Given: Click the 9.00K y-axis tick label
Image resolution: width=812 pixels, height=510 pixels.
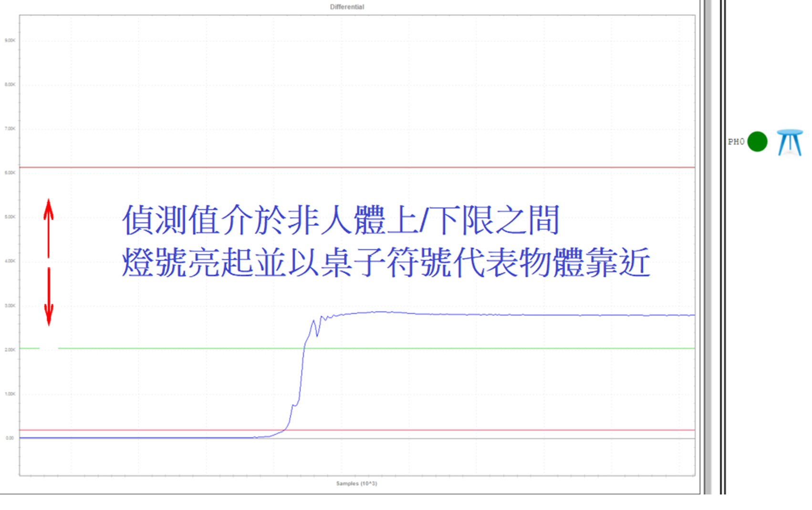Looking at the screenshot, I should click(10, 41).
